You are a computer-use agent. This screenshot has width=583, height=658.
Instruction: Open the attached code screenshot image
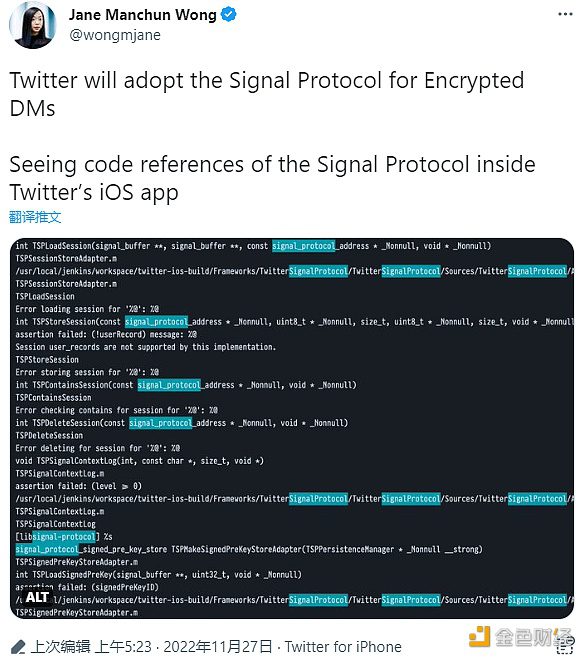(x=292, y=428)
